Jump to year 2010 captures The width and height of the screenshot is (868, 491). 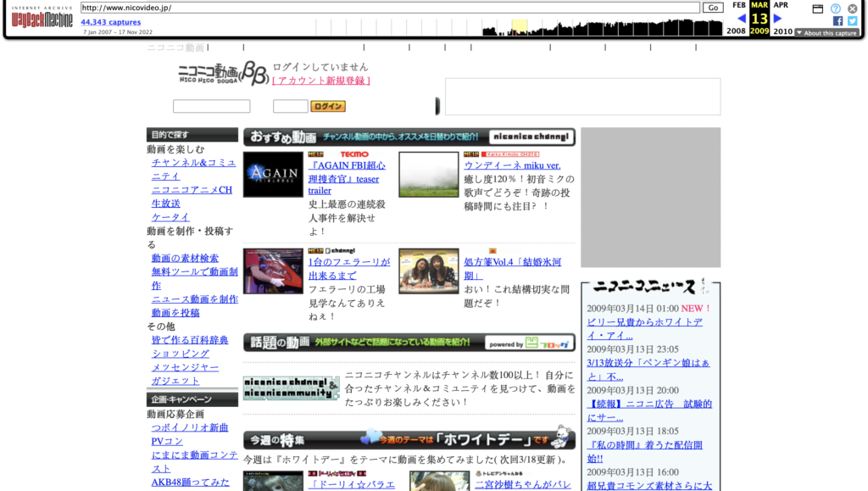782,31
